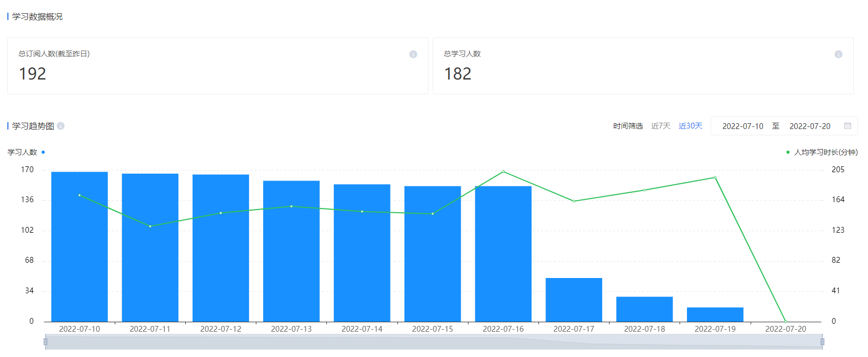Click left handle of chart zoom slider
Viewport: 868px width, 357px height.
(46, 342)
